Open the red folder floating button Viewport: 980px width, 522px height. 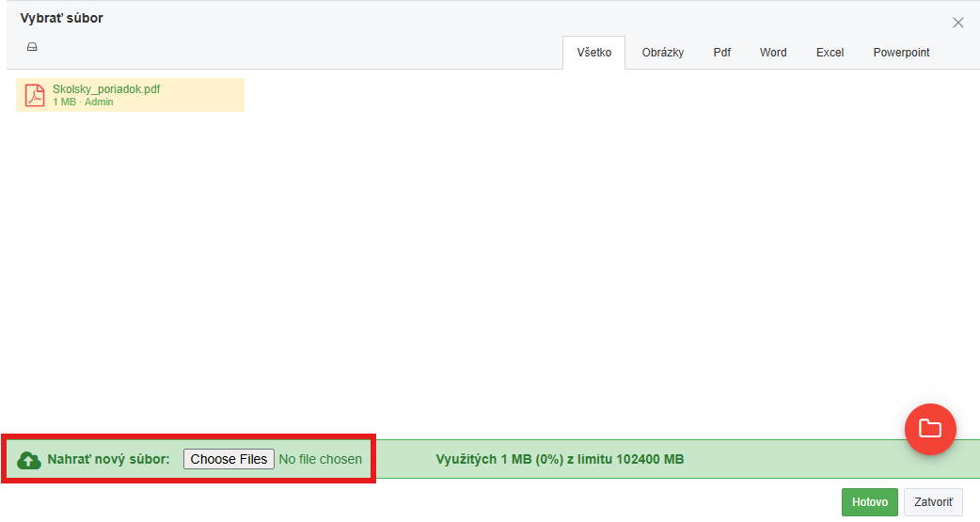click(x=929, y=429)
